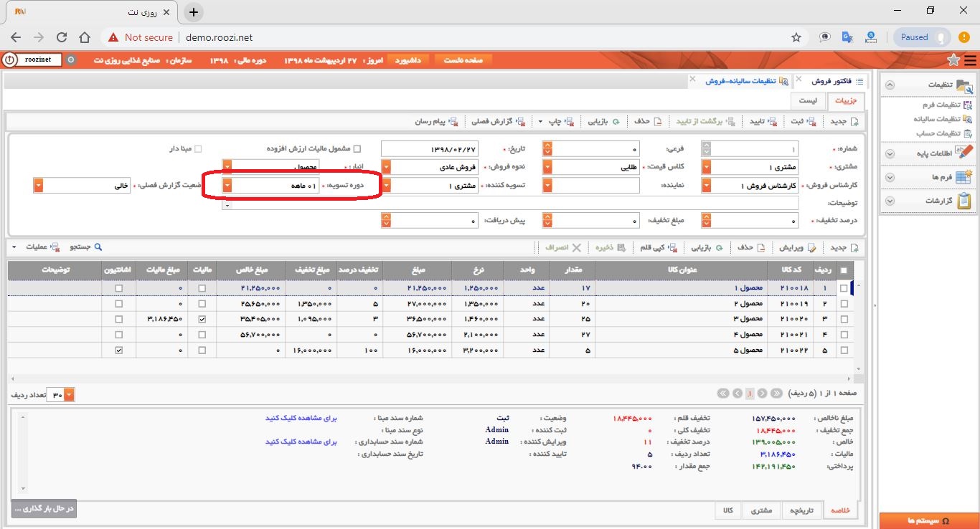Go to صفحه نخست home page

click(463, 60)
